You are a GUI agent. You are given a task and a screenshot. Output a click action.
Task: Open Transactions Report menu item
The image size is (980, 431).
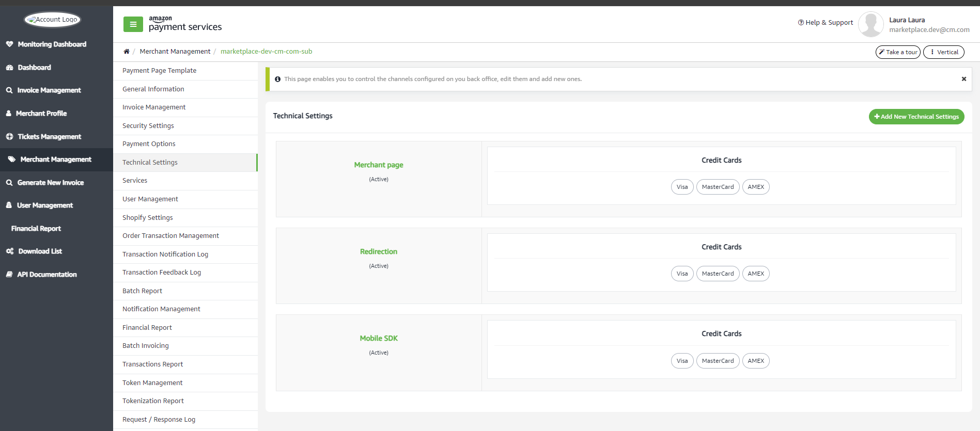pos(185,364)
